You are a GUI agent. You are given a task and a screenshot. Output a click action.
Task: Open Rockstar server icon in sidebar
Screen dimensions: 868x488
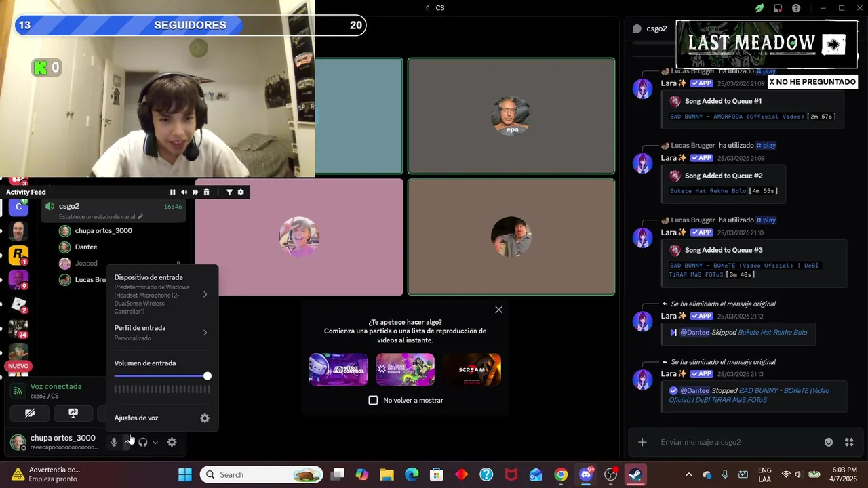point(18,256)
